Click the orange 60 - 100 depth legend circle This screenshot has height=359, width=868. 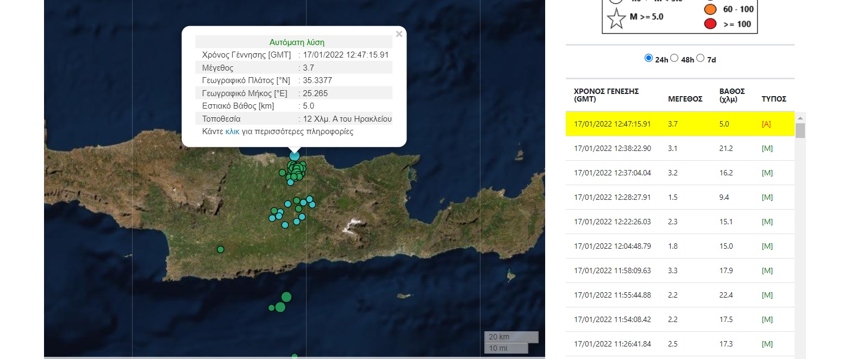coord(710,9)
